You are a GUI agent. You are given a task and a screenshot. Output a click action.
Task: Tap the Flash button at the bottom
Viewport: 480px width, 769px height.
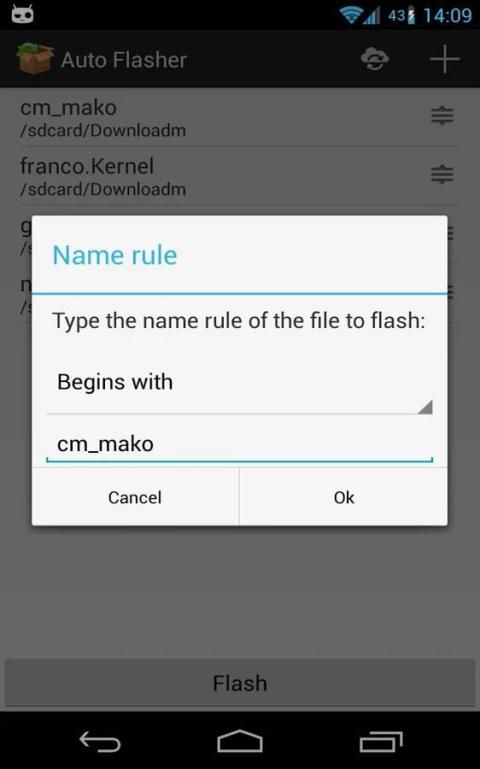(240, 684)
